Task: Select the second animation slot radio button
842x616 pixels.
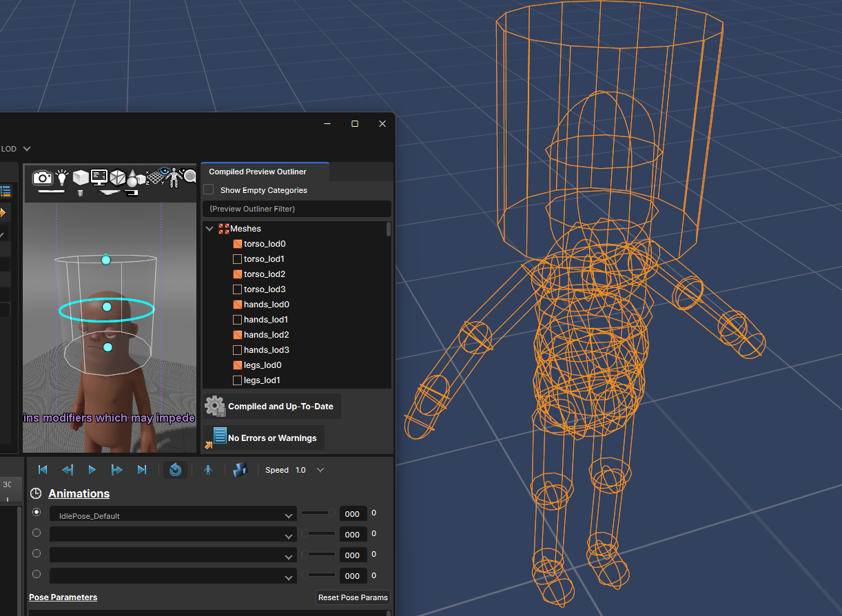Action: click(x=37, y=533)
